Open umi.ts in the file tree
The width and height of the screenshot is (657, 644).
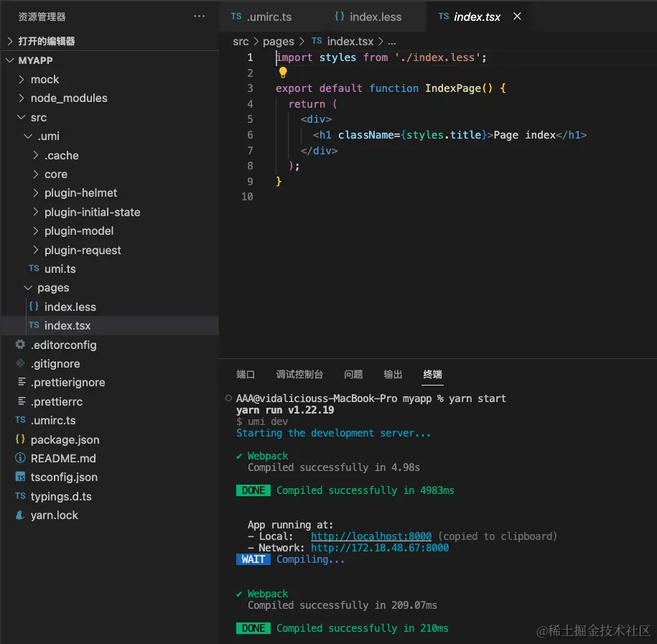(x=60, y=269)
